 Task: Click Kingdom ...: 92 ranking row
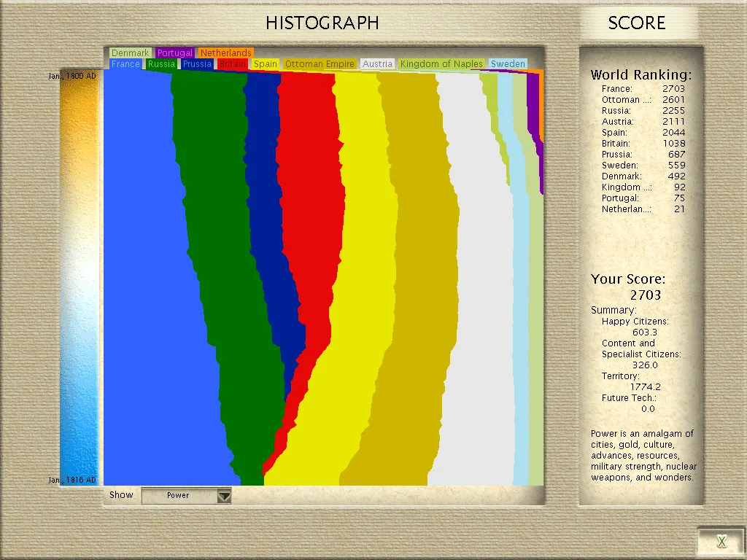pyautogui.click(x=643, y=187)
